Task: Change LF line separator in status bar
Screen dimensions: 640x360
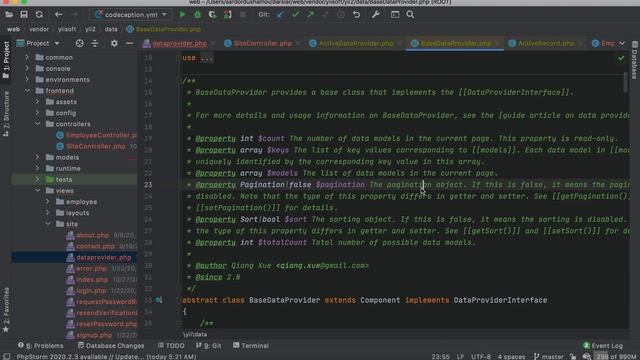Action: point(460,356)
